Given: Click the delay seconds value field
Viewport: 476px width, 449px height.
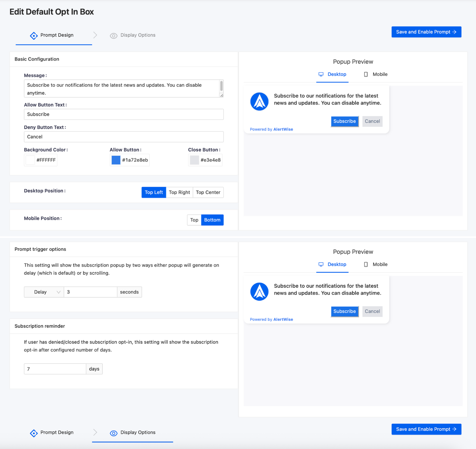Looking at the screenshot, I should click(x=90, y=292).
